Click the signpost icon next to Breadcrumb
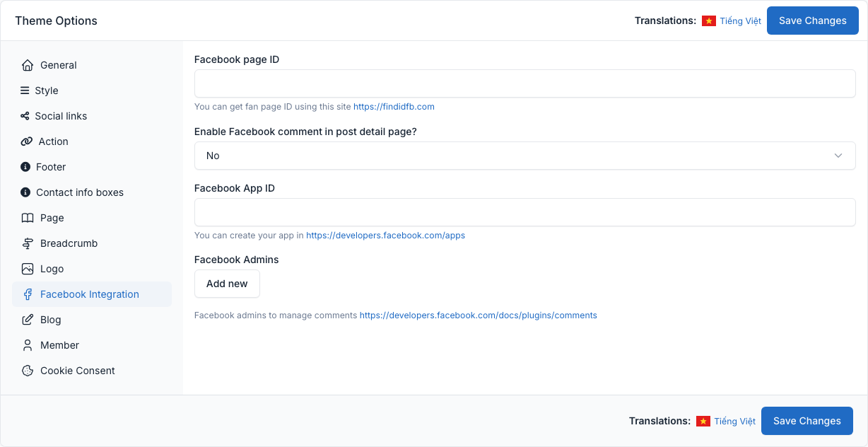The height and width of the screenshot is (447, 868). pos(28,243)
